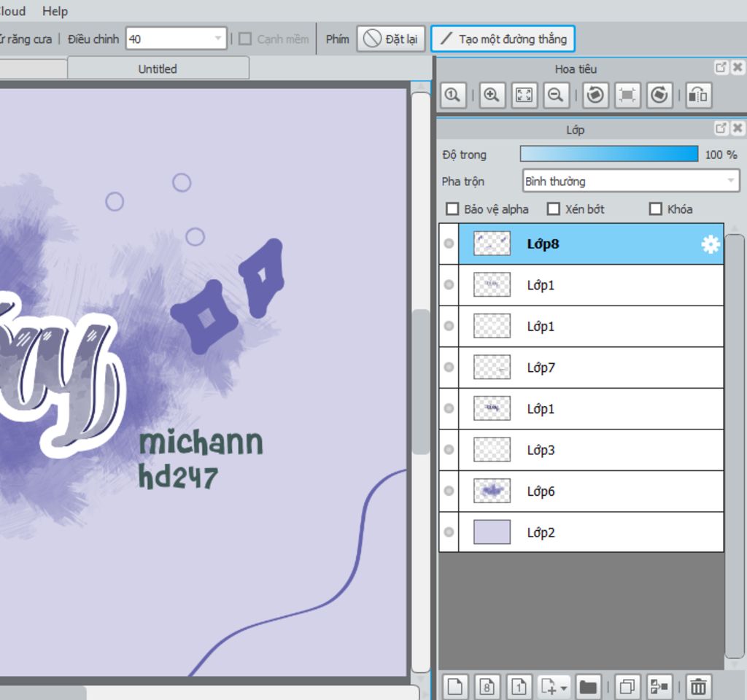747x700 pixels.
Task: Click the Lớp7 layer thumbnail
Action: pos(492,367)
